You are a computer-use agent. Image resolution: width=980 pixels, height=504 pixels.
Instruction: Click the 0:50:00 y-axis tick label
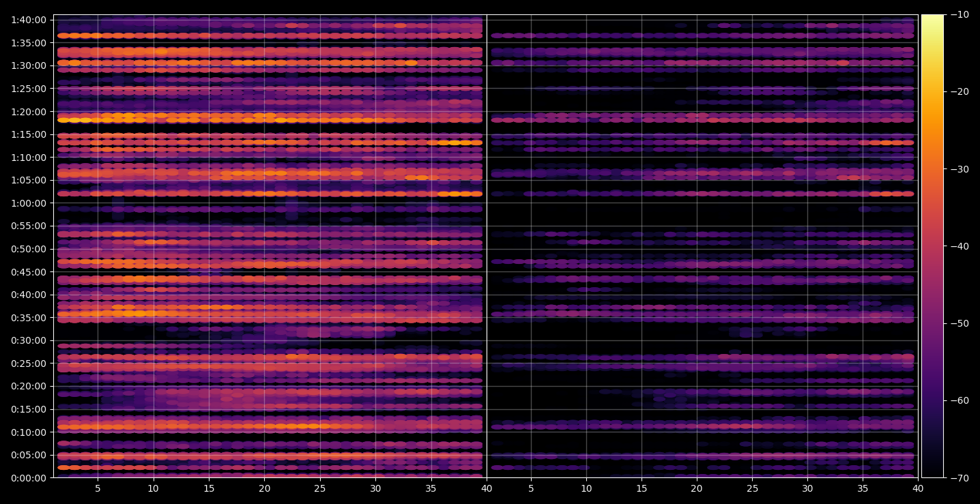(29, 249)
